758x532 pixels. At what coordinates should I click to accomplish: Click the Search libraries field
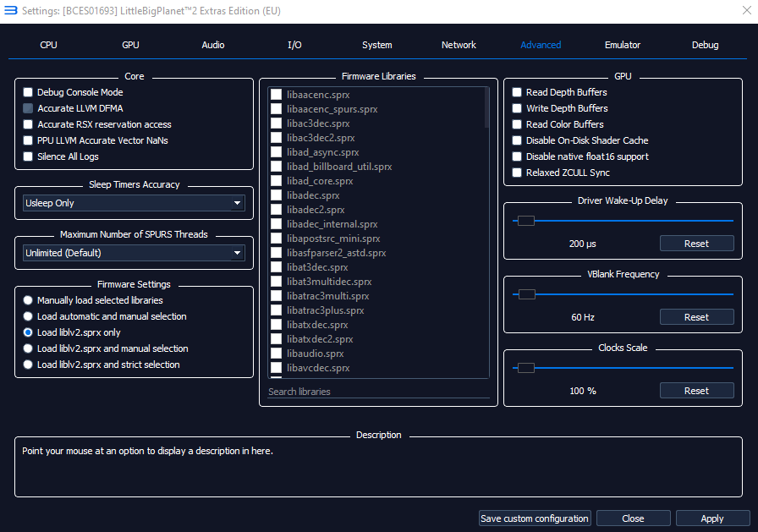pyautogui.click(x=378, y=392)
